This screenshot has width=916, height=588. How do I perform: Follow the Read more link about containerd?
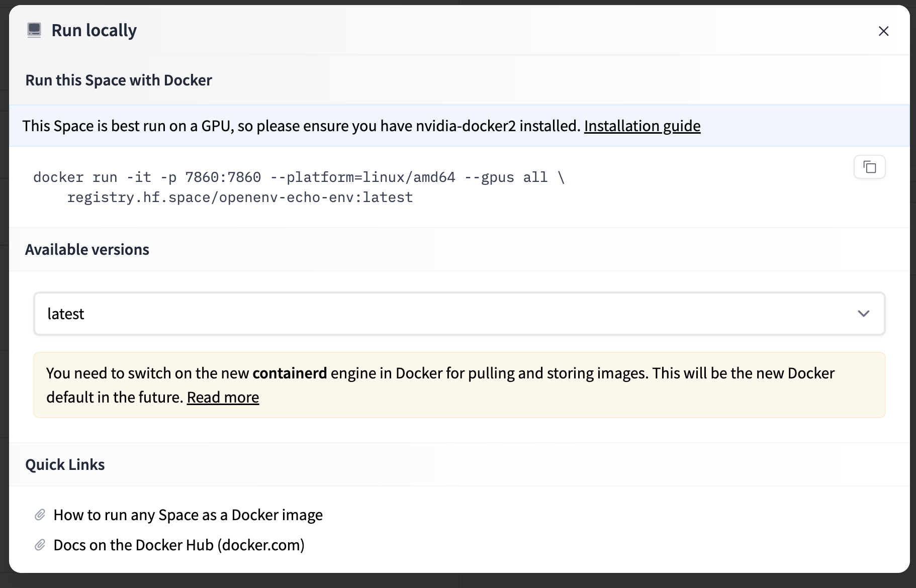pos(223,397)
